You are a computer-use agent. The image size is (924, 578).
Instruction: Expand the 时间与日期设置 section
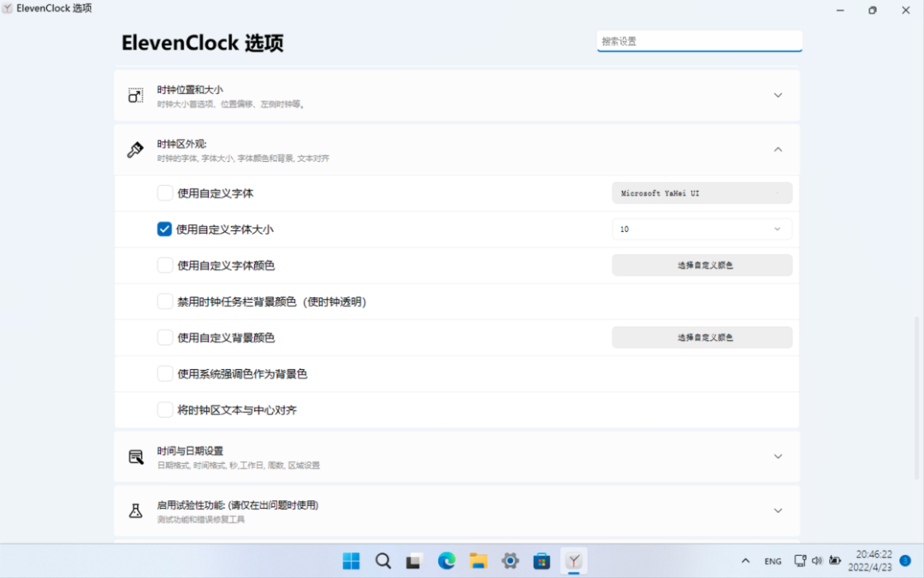click(x=777, y=456)
